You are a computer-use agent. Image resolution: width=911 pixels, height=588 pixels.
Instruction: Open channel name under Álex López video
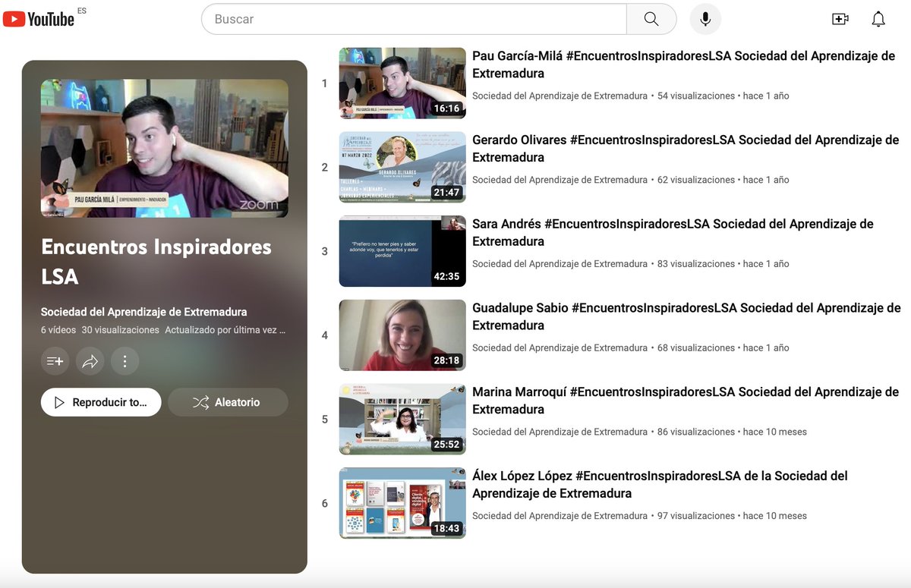pyautogui.click(x=560, y=516)
